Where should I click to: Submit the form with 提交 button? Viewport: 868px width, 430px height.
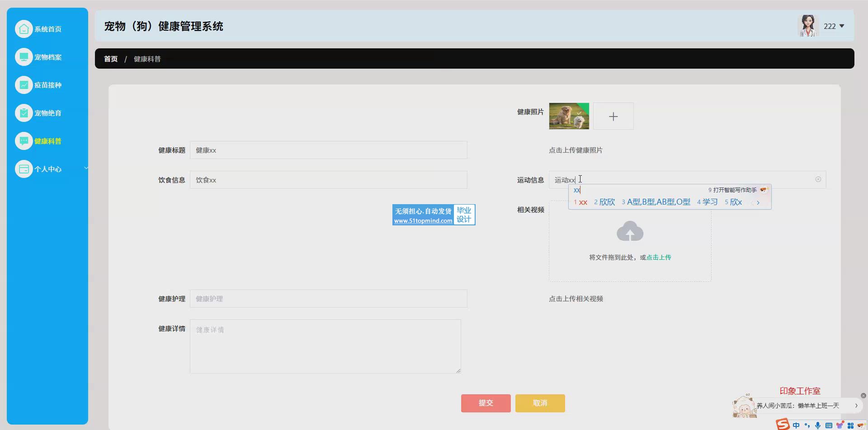[486, 403]
